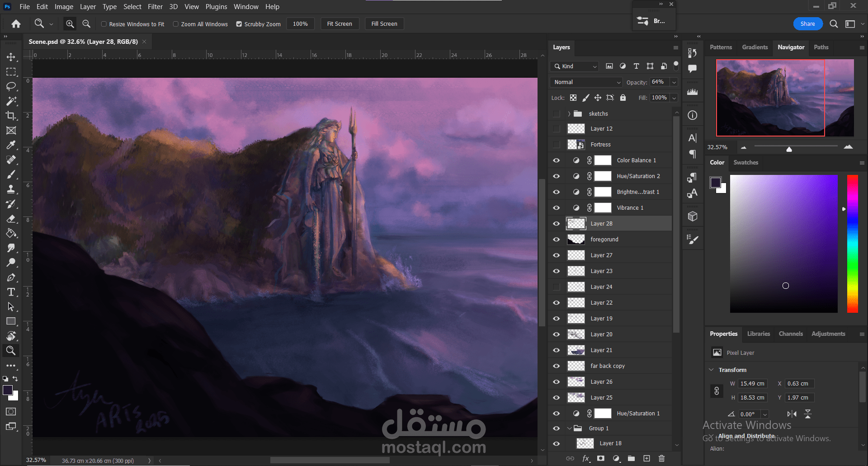
Task: Uncheck Scrubby Zoom
Action: point(239,24)
